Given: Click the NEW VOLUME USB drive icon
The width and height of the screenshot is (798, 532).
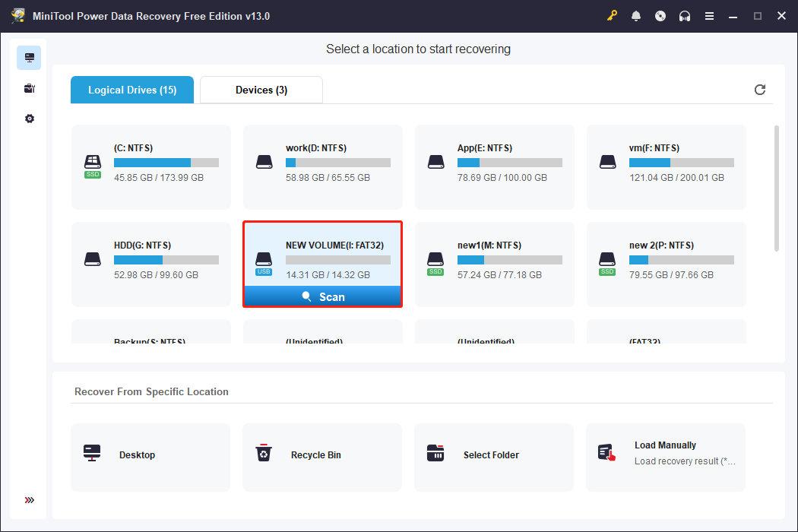Looking at the screenshot, I should 264,264.
